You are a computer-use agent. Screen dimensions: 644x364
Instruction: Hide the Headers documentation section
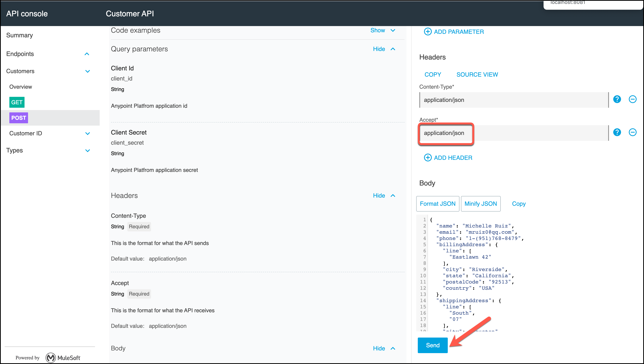point(384,195)
